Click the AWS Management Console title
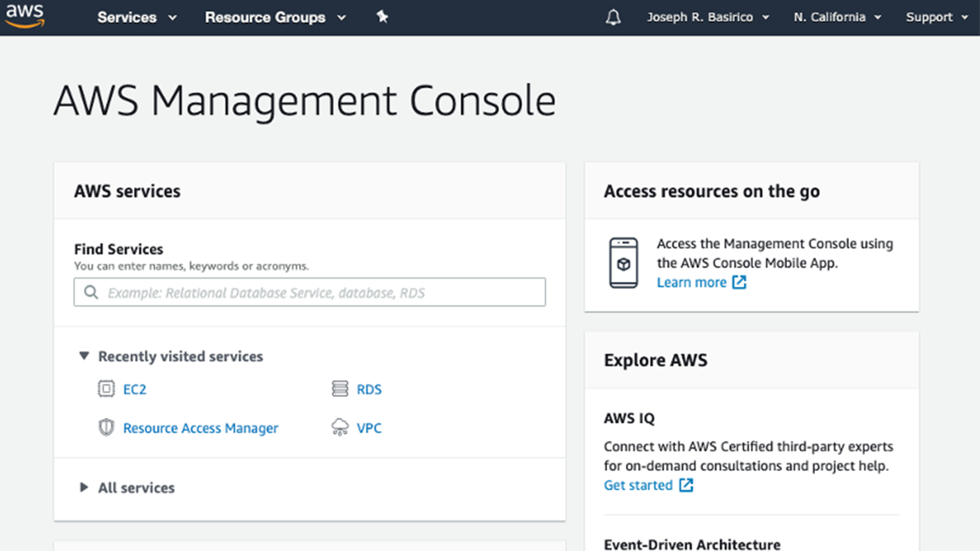This screenshot has height=551, width=980. (305, 101)
